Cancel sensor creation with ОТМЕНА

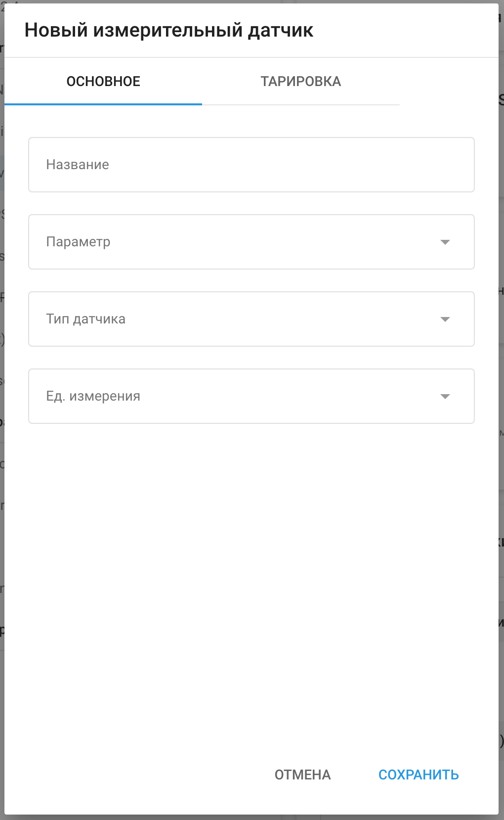[x=303, y=774]
